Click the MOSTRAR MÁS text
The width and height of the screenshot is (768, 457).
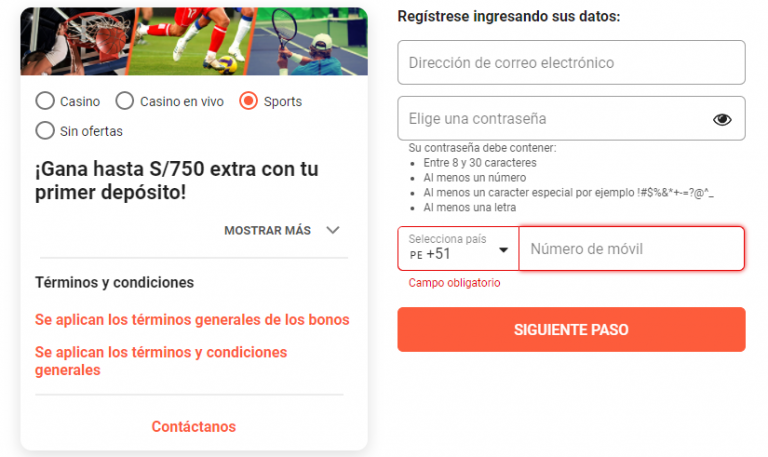(267, 230)
